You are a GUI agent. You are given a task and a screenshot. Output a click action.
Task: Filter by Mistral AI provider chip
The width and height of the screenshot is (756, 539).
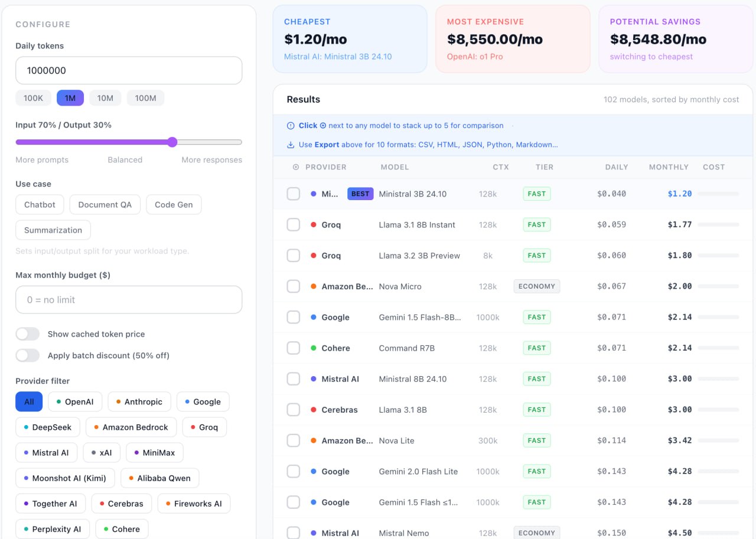[47, 453]
